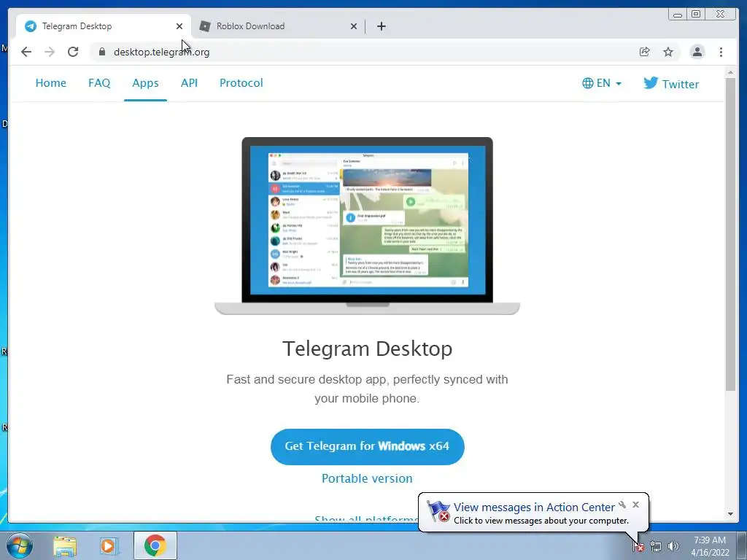This screenshot has width=747, height=560.
Task: Open a new tab with the plus button
Action: [381, 26]
